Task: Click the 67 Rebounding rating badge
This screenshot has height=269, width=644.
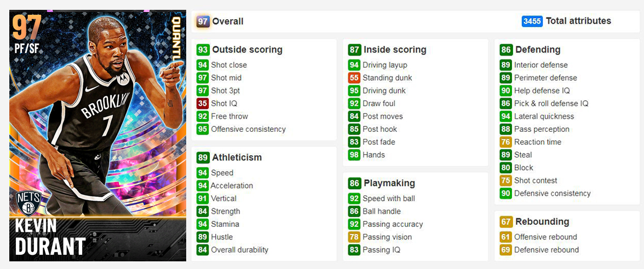Action: click(x=506, y=222)
